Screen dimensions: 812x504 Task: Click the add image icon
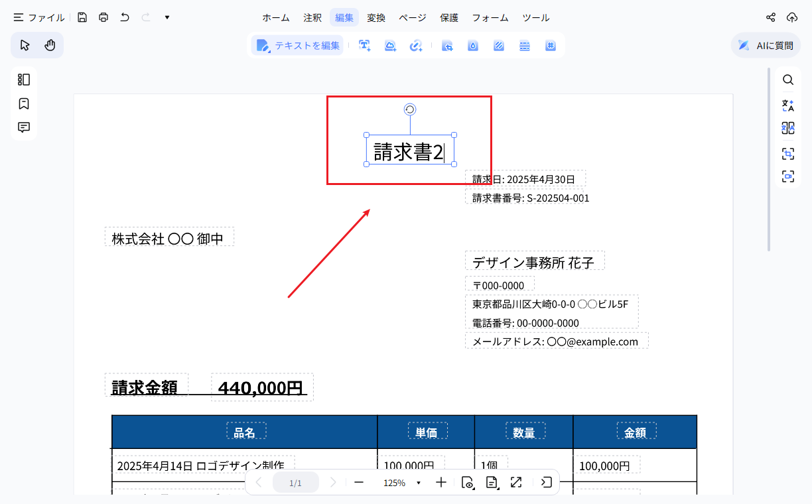coord(390,46)
